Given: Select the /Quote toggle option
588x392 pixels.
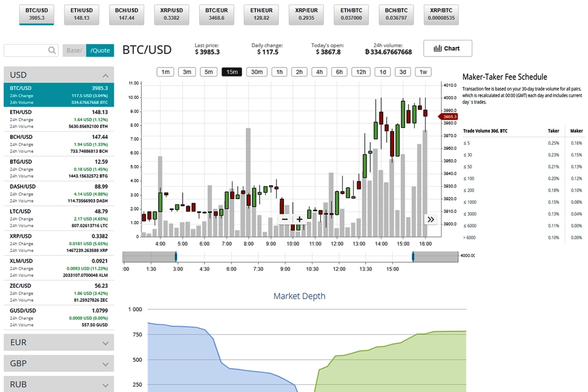Looking at the screenshot, I should click(100, 51).
